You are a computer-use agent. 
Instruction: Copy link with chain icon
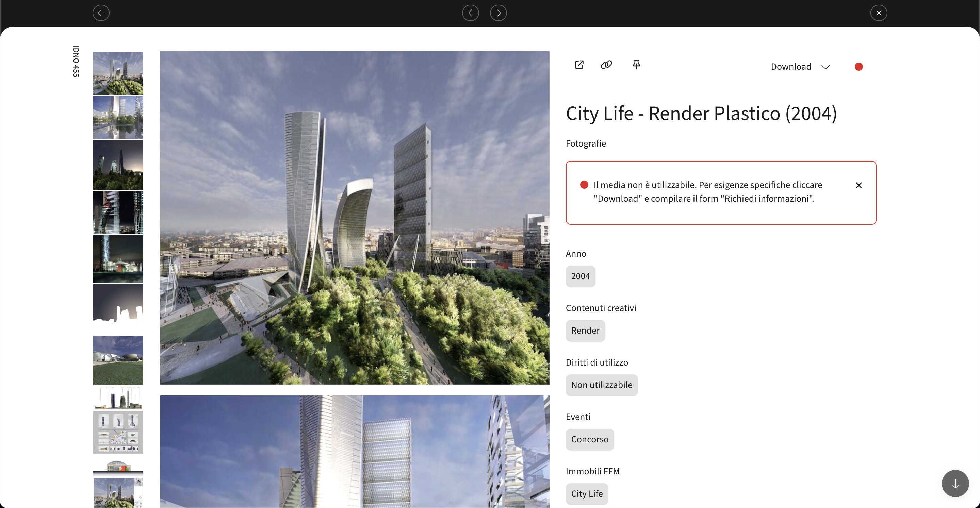pyautogui.click(x=606, y=65)
